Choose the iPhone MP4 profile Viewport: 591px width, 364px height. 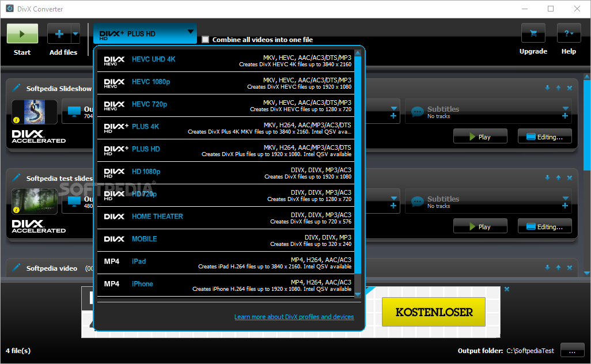(226, 285)
